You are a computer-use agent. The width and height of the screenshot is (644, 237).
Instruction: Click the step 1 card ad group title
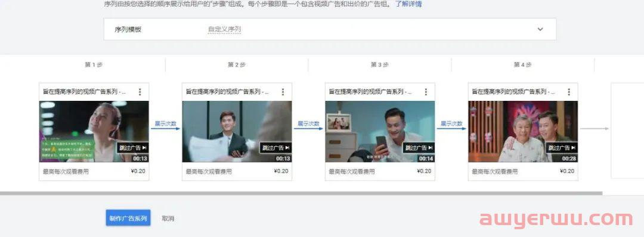pyautogui.click(x=85, y=92)
